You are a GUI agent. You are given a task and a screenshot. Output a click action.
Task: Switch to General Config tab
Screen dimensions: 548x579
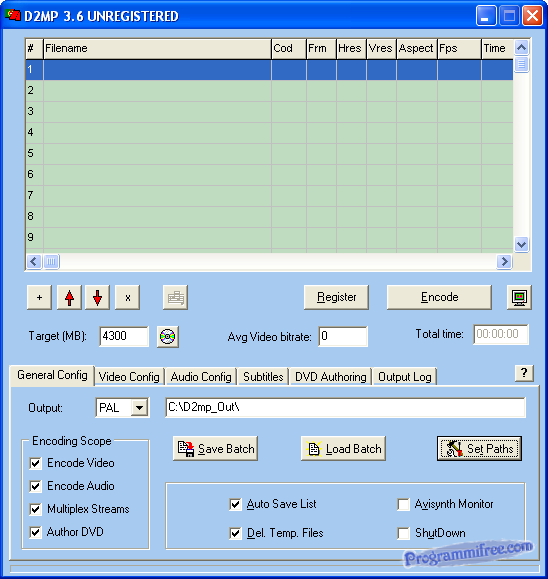(x=52, y=375)
